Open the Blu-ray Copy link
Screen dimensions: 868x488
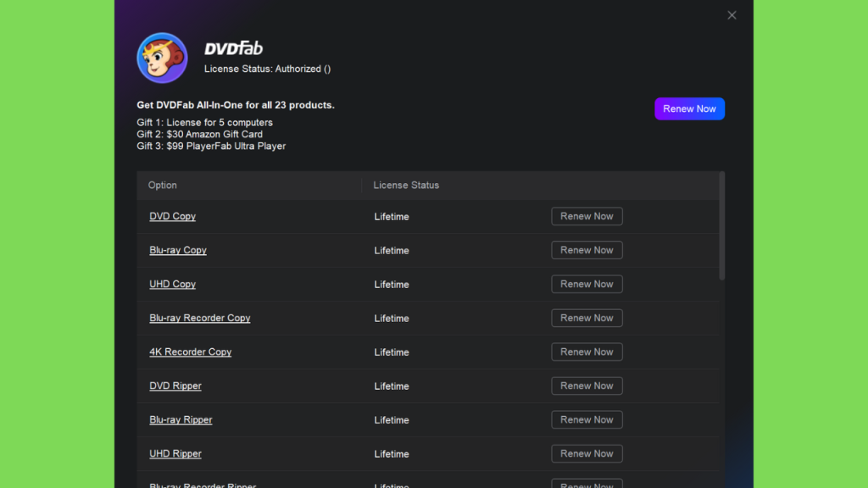(x=178, y=250)
